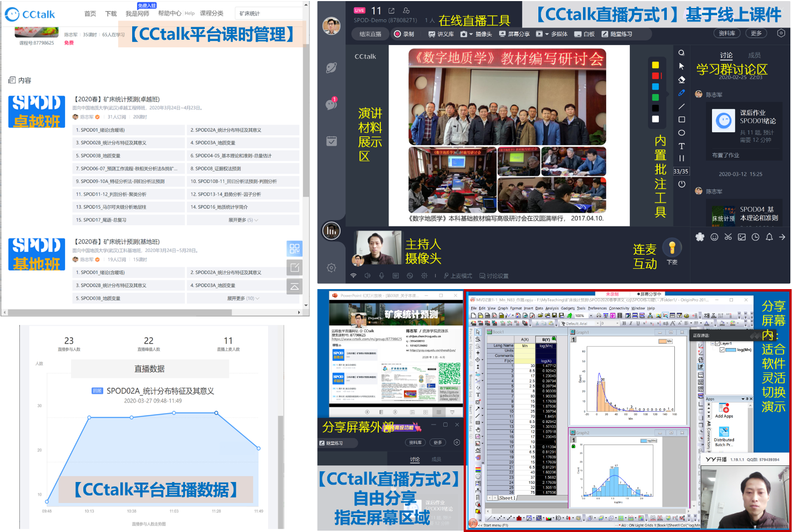Click the 矿床统计 search input field

pos(269,13)
